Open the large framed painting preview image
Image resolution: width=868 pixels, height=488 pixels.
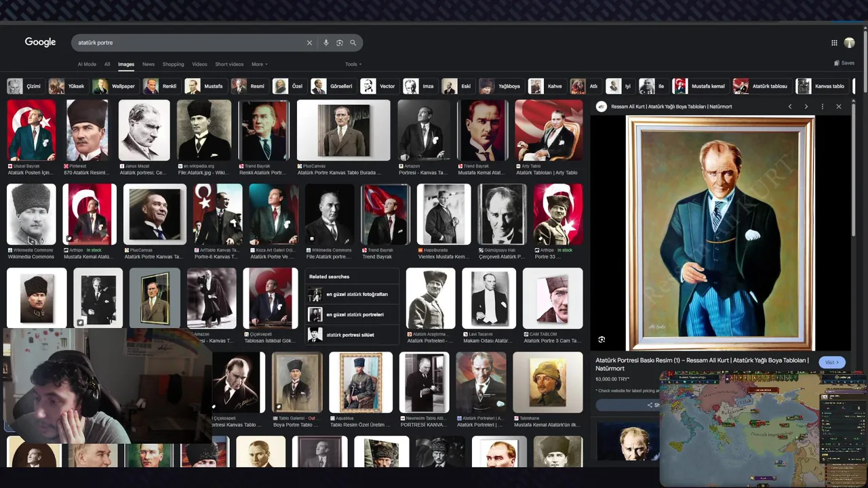(720, 233)
